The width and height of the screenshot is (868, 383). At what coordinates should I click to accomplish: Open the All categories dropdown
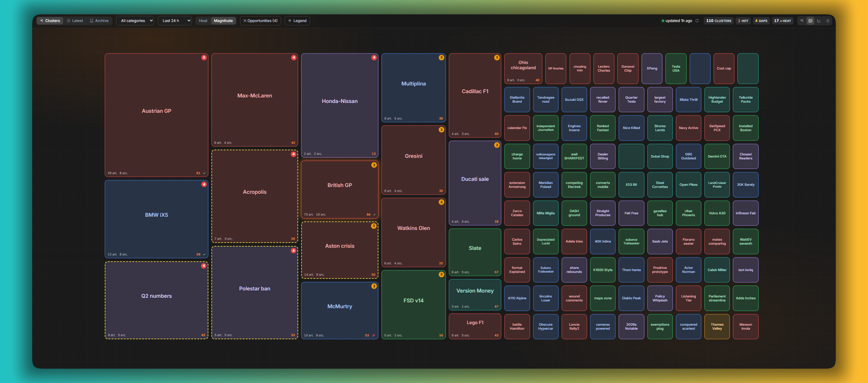(135, 21)
